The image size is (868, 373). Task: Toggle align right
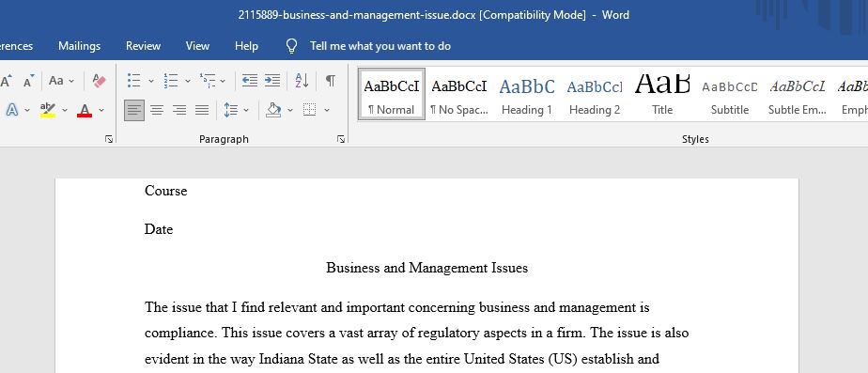pos(179,110)
